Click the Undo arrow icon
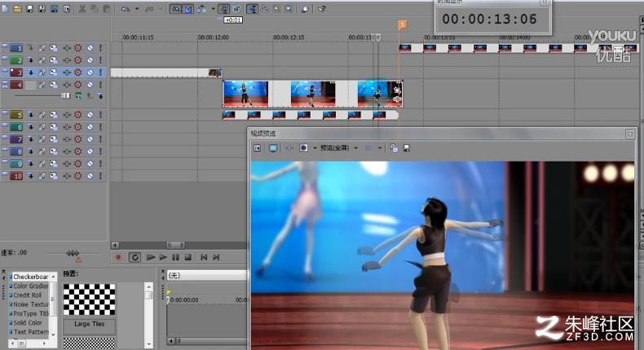 (126, 9)
